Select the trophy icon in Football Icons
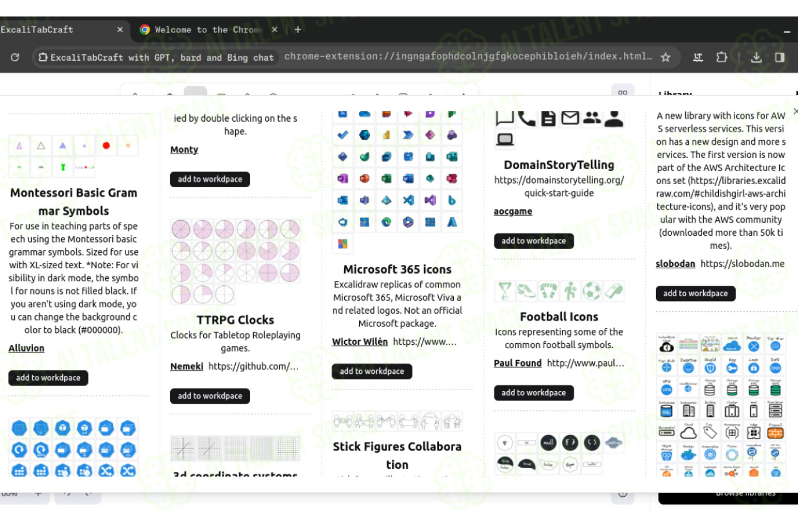The width and height of the screenshot is (798, 532). click(505, 291)
